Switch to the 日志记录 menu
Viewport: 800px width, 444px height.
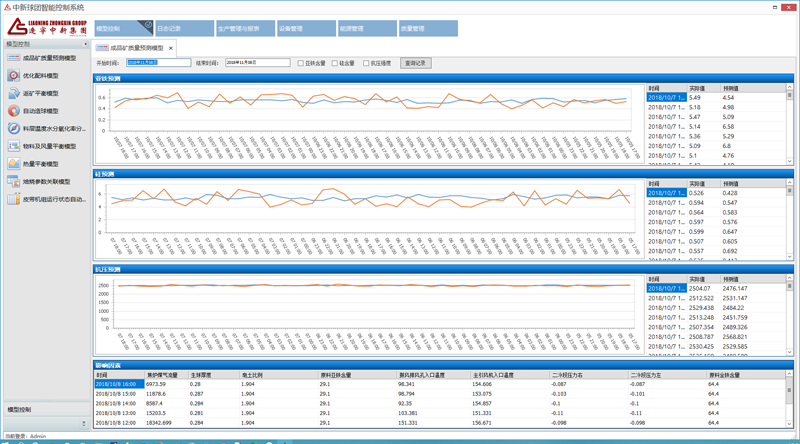(x=183, y=29)
